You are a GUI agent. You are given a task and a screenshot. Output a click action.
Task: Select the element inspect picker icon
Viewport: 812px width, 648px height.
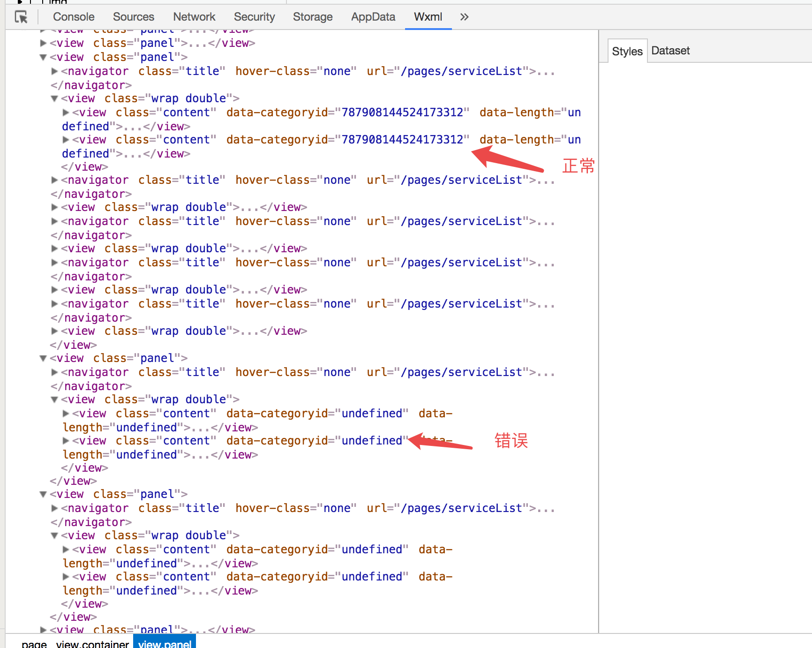22,16
